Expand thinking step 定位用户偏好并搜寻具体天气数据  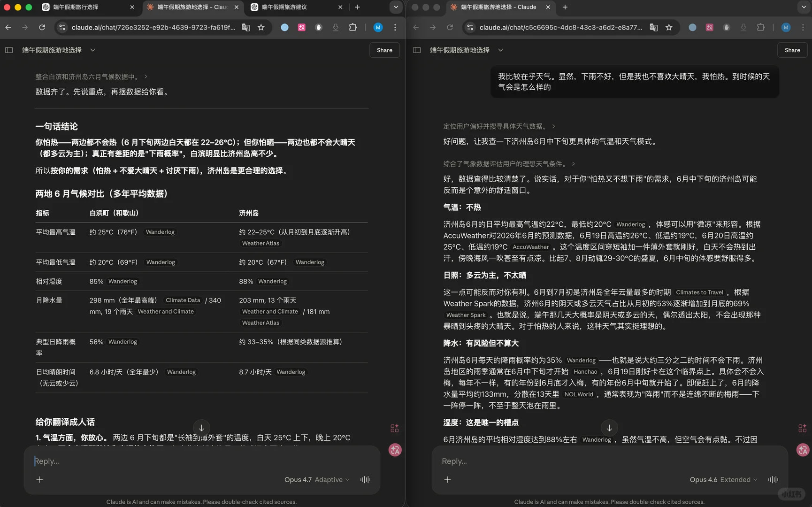tap(499, 126)
